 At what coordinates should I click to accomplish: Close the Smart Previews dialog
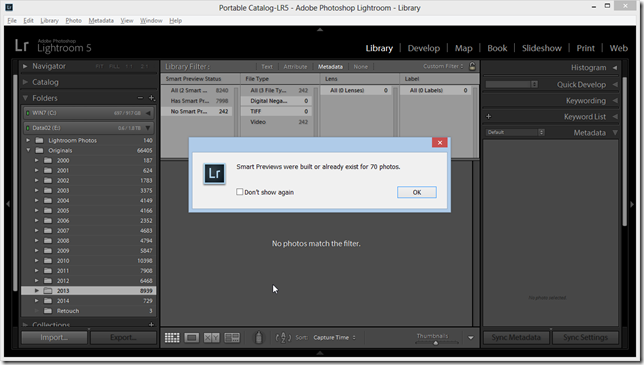pyautogui.click(x=439, y=142)
